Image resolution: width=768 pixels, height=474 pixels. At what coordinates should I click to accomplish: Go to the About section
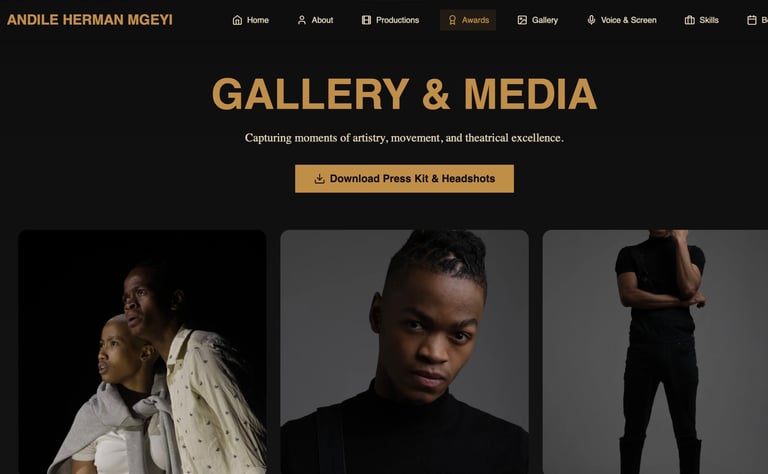[315, 20]
